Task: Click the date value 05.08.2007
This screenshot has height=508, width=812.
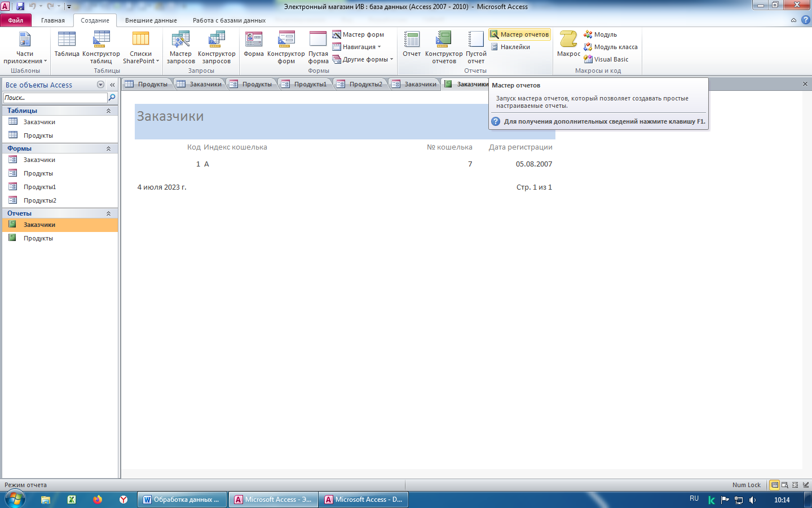Action: (x=534, y=164)
